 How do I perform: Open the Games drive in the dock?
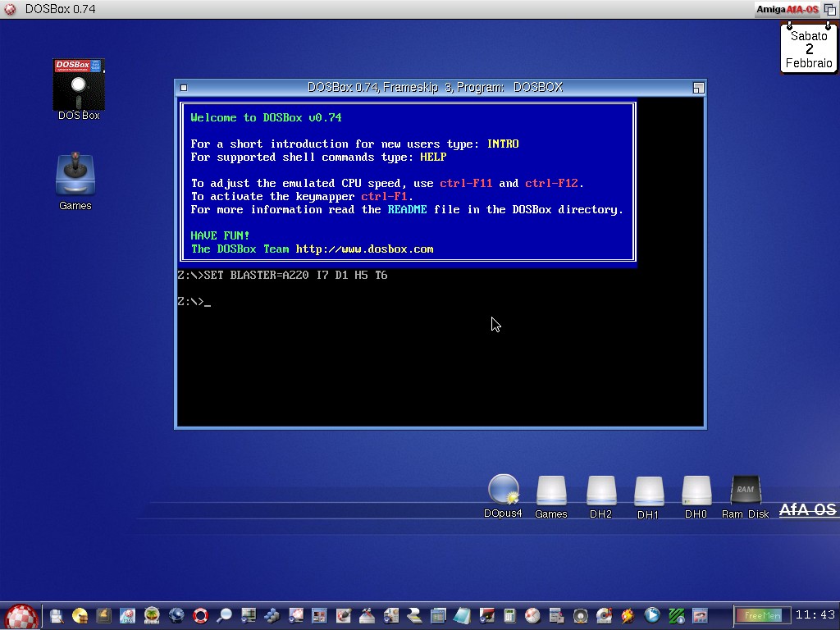pos(550,491)
